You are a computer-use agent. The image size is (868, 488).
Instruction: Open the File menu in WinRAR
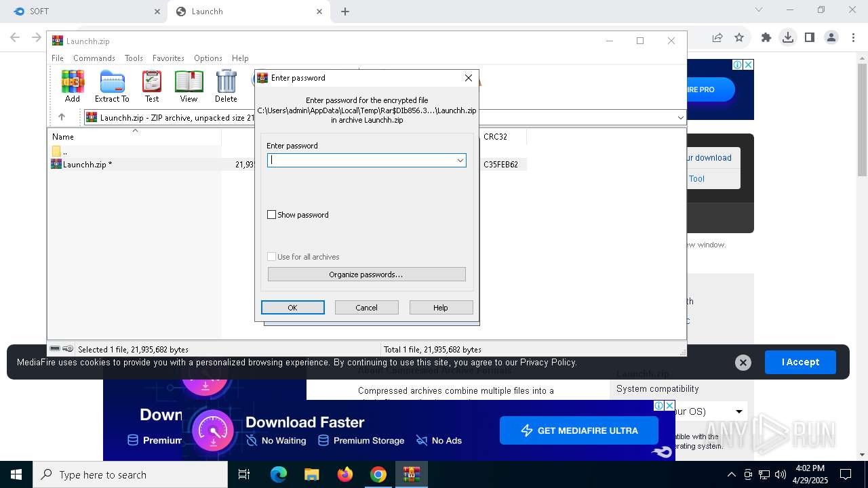pyautogui.click(x=58, y=58)
